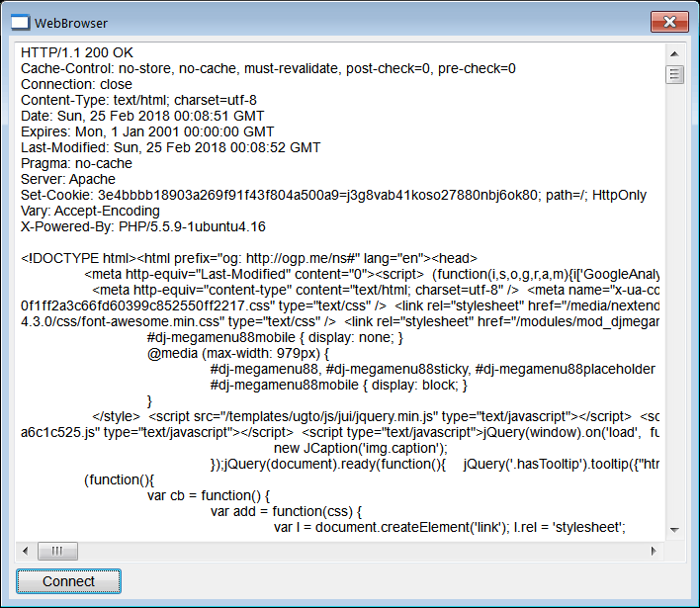Click the jquery.min.js script line
Image resolution: width=700 pixels, height=608 pixels.
pyautogui.click(x=376, y=416)
